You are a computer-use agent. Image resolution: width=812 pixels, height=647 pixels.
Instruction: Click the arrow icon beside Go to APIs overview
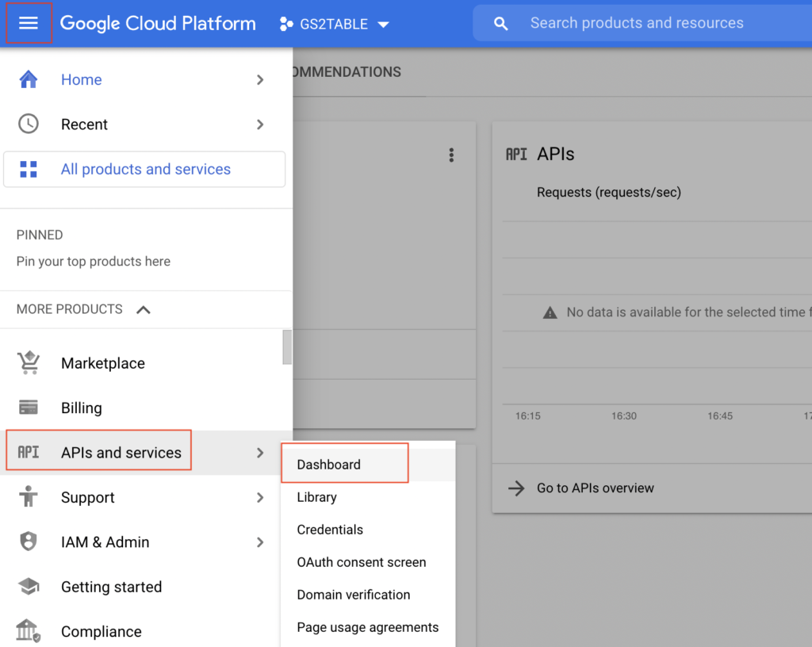point(515,488)
